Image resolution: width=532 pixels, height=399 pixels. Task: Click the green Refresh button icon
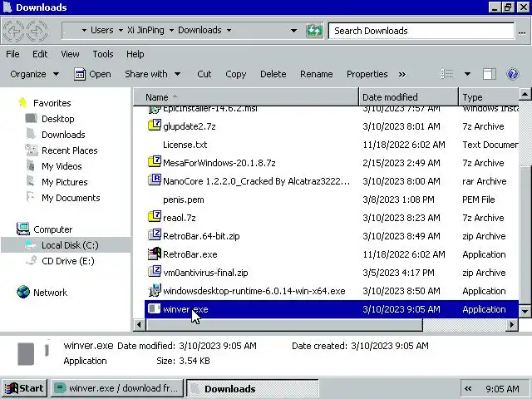coord(314,31)
